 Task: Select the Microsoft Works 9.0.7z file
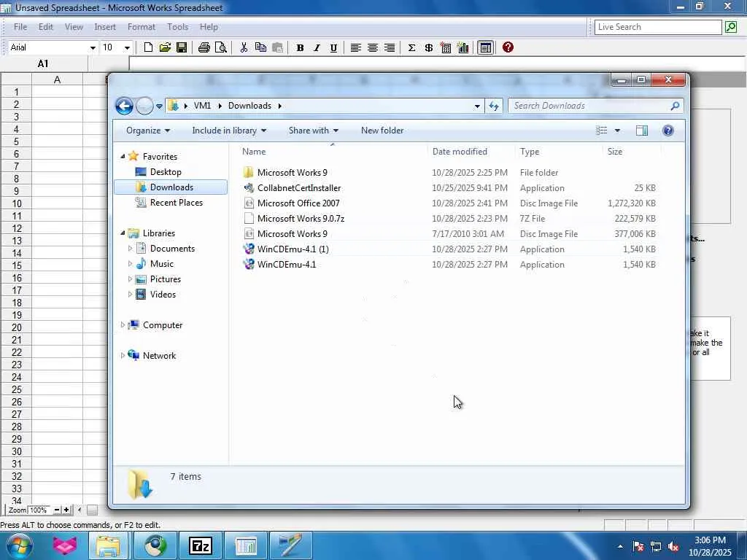[300, 219]
